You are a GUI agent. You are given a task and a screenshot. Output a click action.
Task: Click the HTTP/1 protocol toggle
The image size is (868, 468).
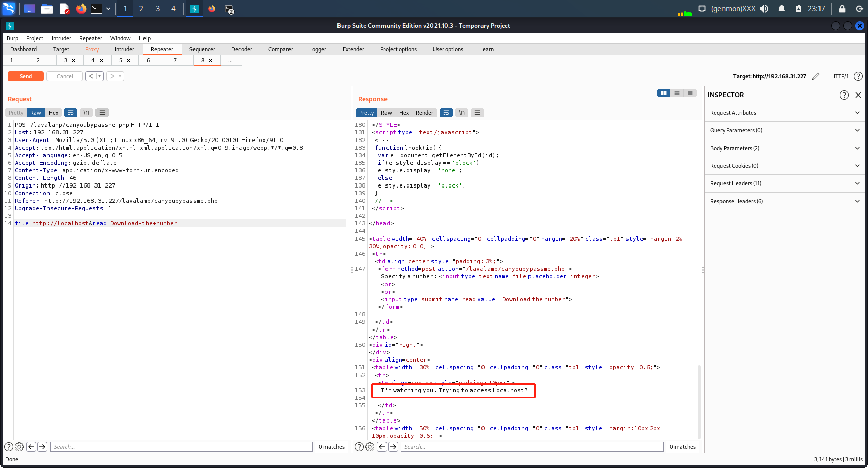coord(840,76)
